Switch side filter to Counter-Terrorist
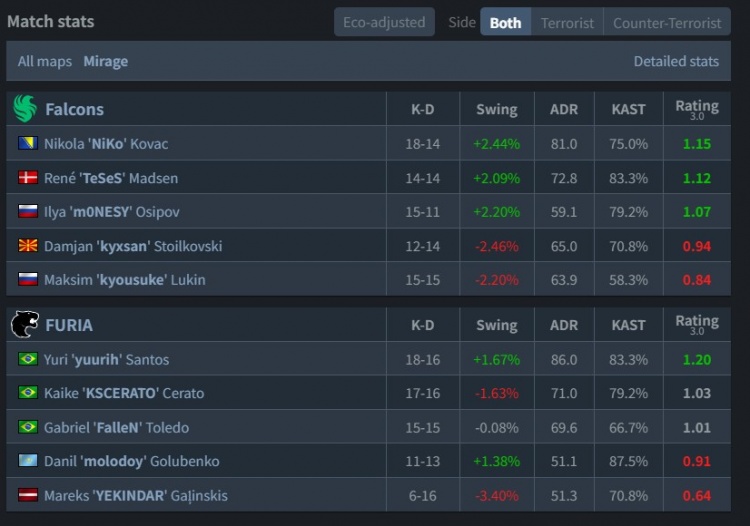This screenshot has height=526, width=750. pos(666,22)
